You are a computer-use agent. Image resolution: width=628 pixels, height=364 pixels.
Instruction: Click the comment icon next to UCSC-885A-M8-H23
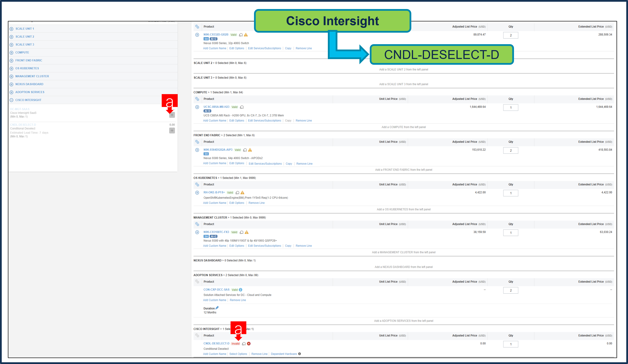coord(242,107)
